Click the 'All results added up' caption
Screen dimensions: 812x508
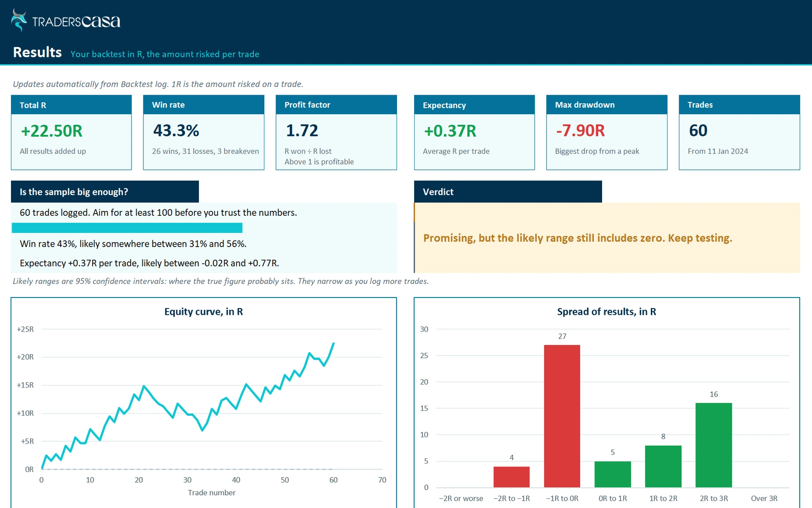[53, 151]
